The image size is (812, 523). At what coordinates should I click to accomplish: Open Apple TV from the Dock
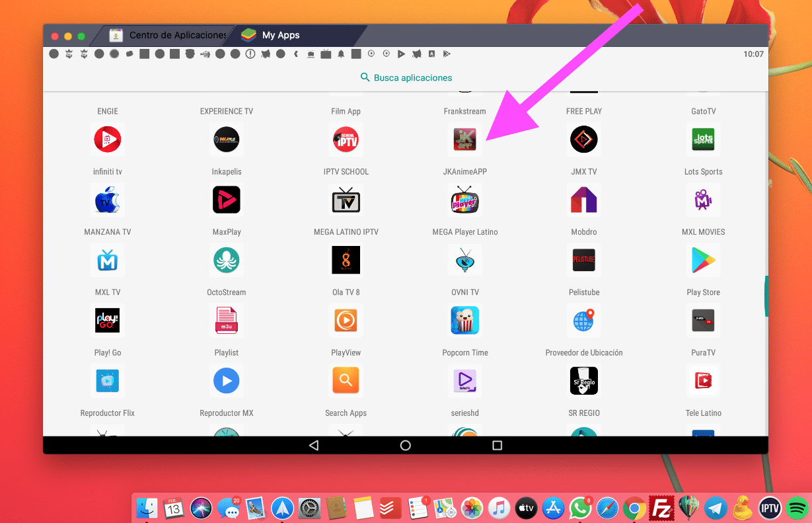click(526, 508)
